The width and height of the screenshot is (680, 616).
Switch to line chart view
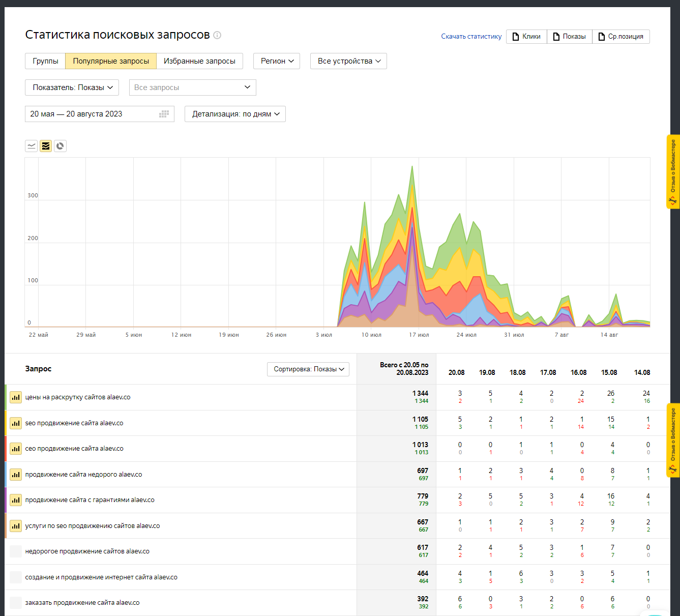[x=32, y=146]
